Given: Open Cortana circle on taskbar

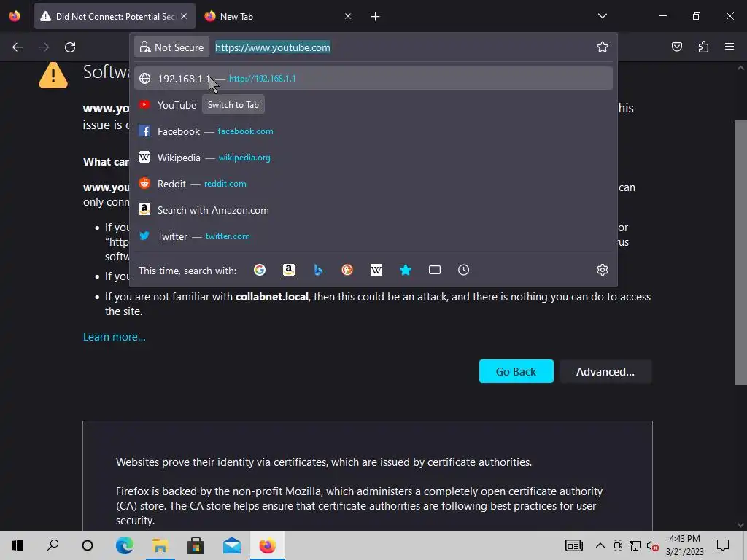Looking at the screenshot, I should [x=88, y=545].
